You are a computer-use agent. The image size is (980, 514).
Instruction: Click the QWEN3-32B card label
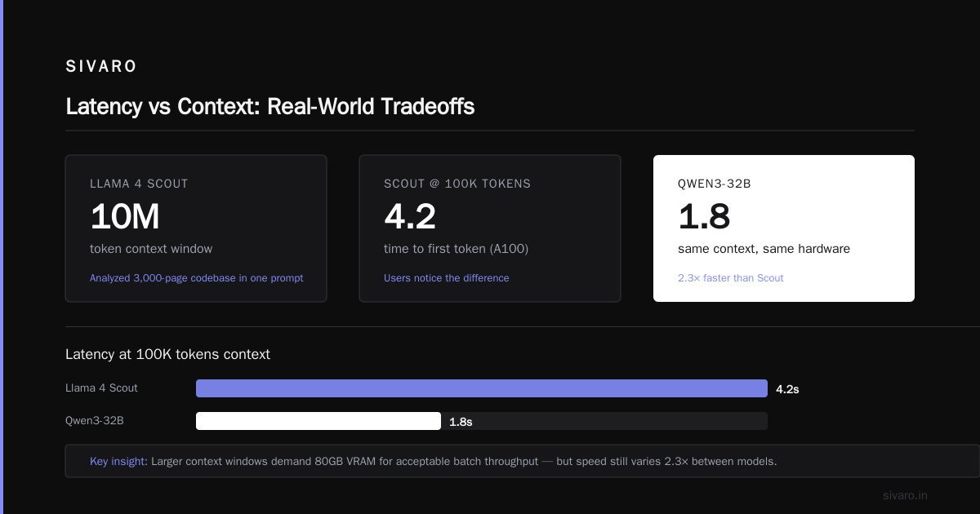tap(715, 184)
